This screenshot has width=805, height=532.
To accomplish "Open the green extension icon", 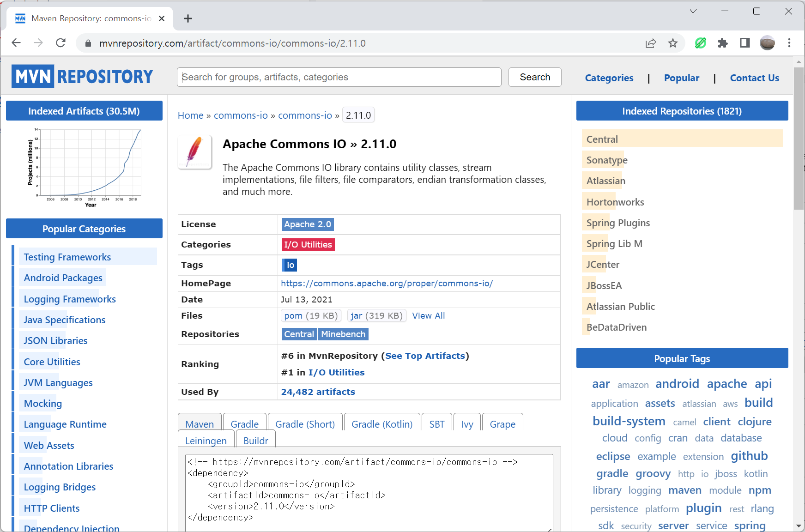I will coord(701,43).
